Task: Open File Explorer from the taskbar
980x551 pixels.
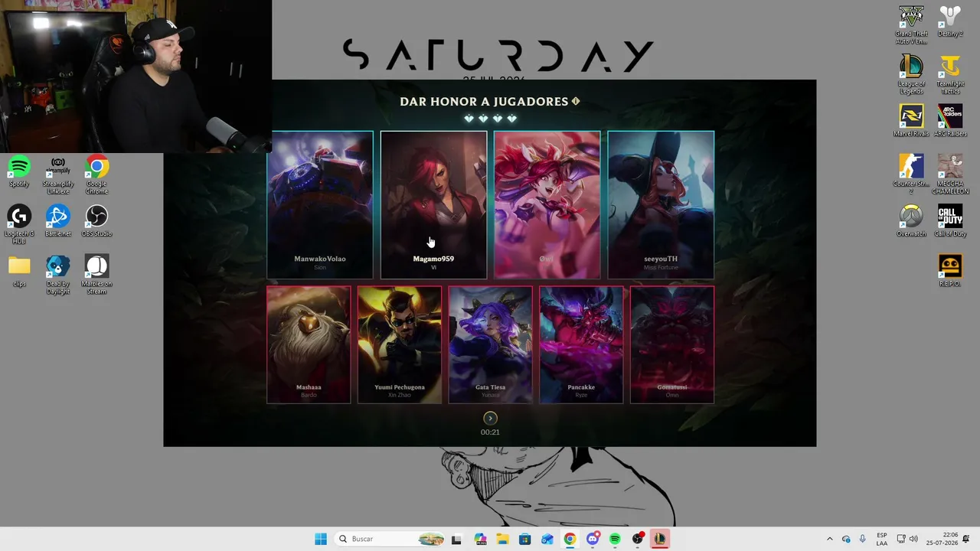Action: pyautogui.click(x=502, y=539)
